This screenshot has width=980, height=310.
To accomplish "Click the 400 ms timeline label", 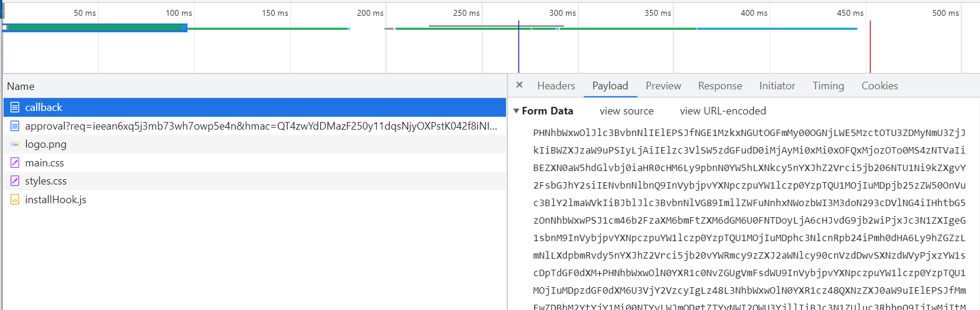I will point(754,13).
